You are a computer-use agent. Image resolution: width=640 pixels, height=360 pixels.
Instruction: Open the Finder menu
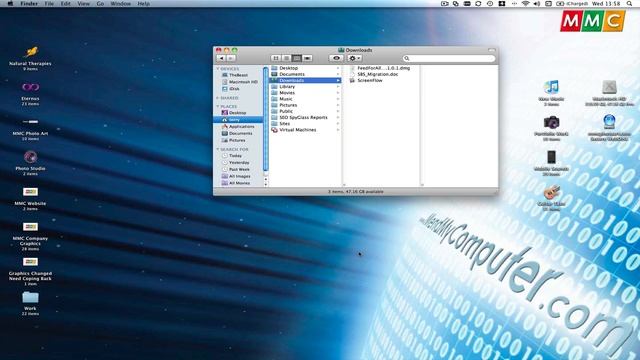click(29, 3)
